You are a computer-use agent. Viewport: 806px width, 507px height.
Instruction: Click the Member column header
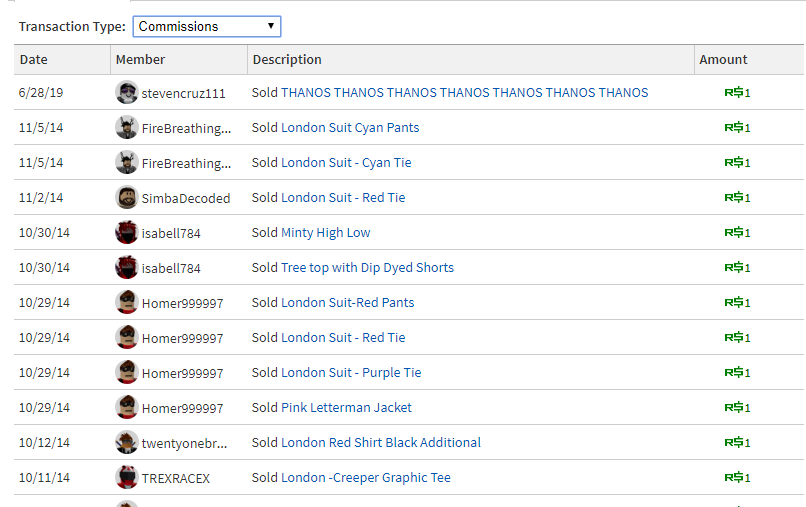(140, 60)
